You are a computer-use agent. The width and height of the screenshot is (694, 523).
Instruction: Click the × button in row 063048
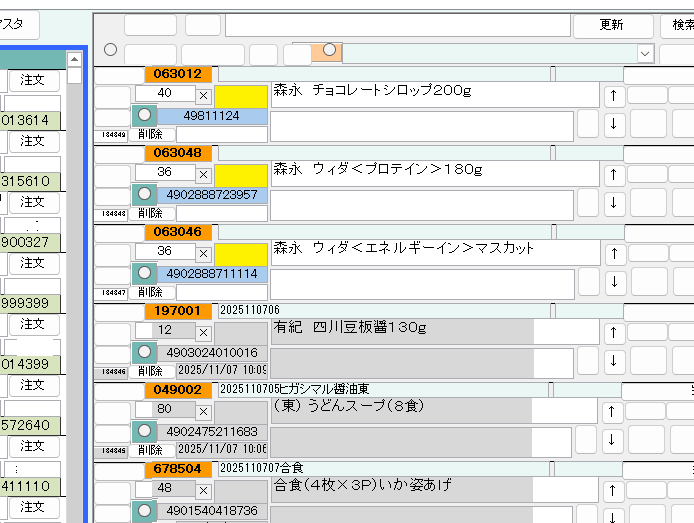tap(204, 175)
